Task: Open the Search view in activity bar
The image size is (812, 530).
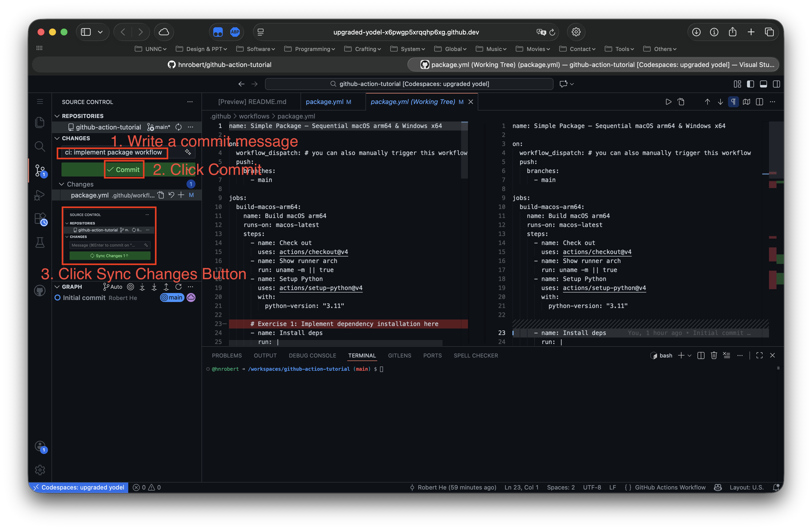Action: [40, 146]
